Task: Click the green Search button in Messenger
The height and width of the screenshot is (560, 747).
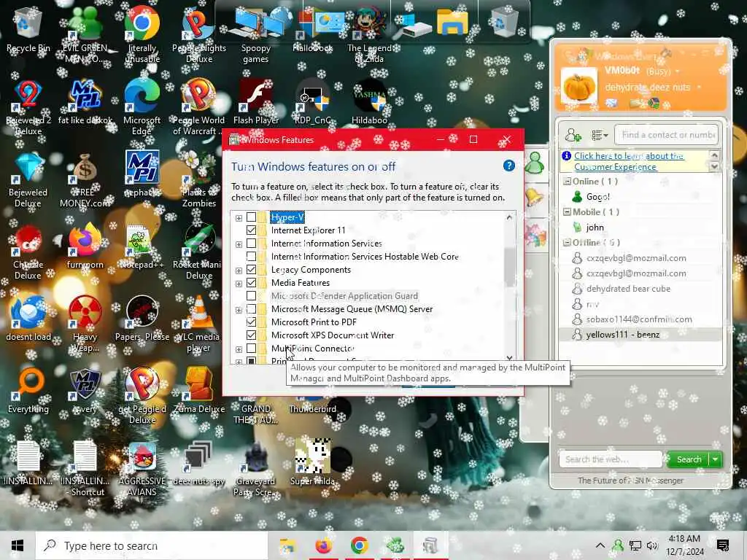Action: click(689, 459)
